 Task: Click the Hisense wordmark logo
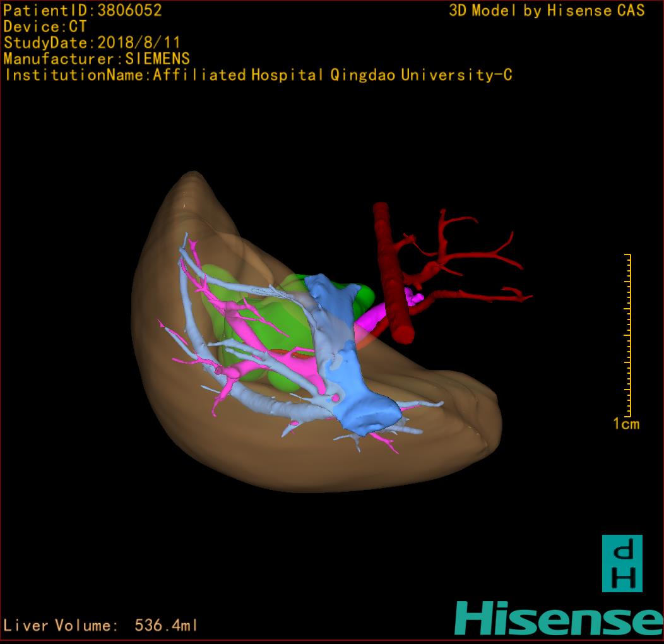click(559, 619)
